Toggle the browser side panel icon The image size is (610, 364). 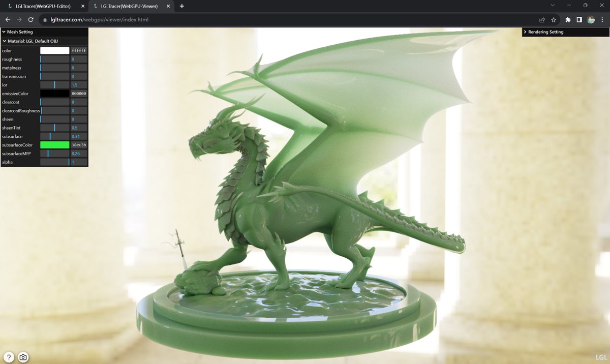pos(579,20)
